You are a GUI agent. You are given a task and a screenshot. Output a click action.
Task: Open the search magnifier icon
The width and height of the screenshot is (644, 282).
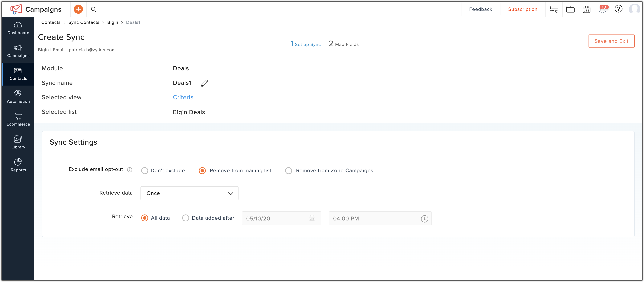(93, 9)
